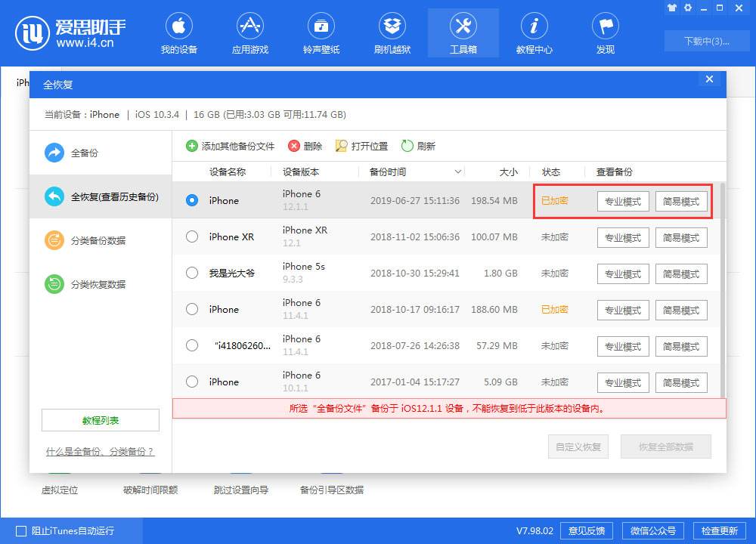The width and height of the screenshot is (756, 544).
Task: Click 备份引导区数据 in background window
Action: (x=332, y=490)
